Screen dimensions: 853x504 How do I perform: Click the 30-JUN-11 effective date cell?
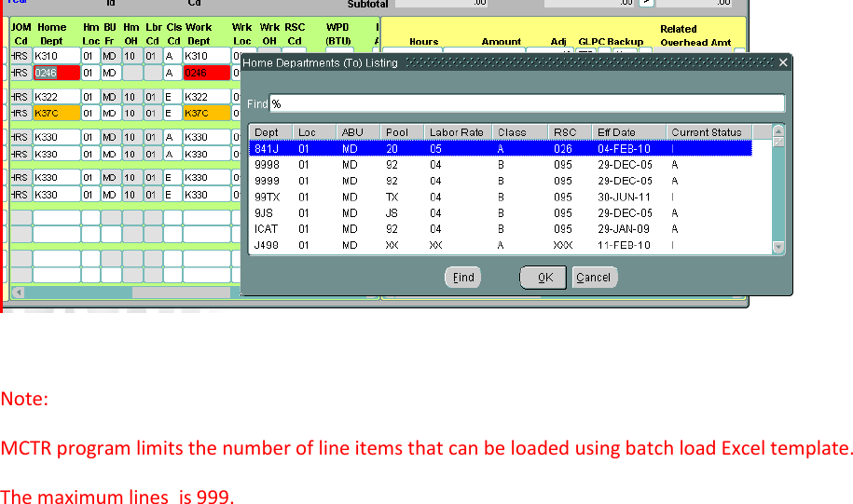click(x=624, y=197)
